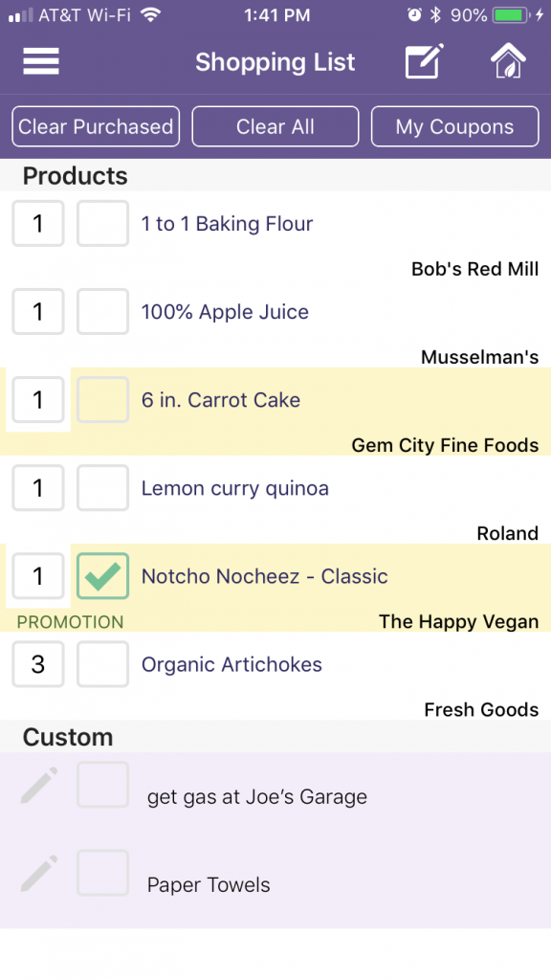Change quantity for Organic Artichokes
Image resolution: width=551 pixels, height=980 pixels.
[38, 664]
